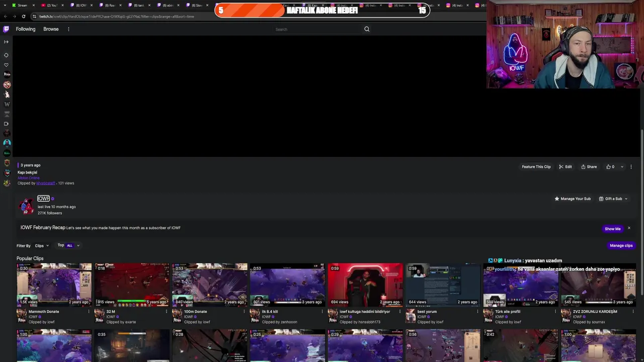Screen dimensions: 644x362
Task: Open the three-dot menu beside Browse
Action: [68, 29]
